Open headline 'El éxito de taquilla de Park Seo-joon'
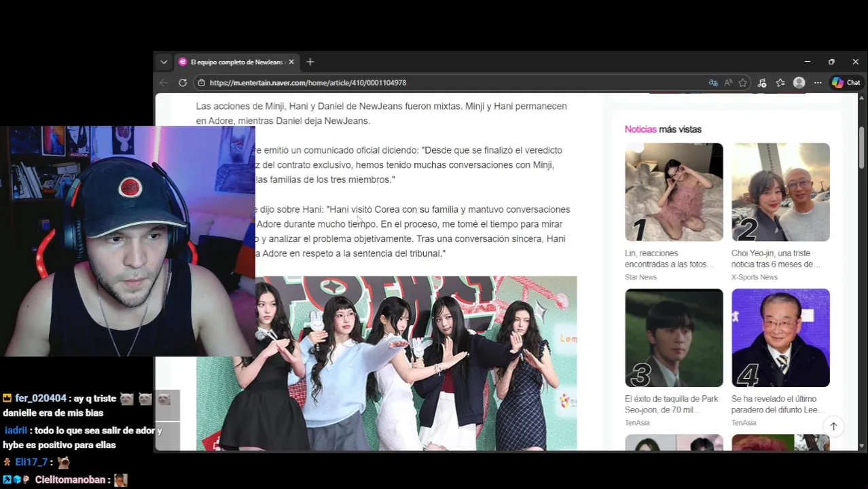The width and height of the screenshot is (868, 489). pyautogui.click(x=671, y=404)
